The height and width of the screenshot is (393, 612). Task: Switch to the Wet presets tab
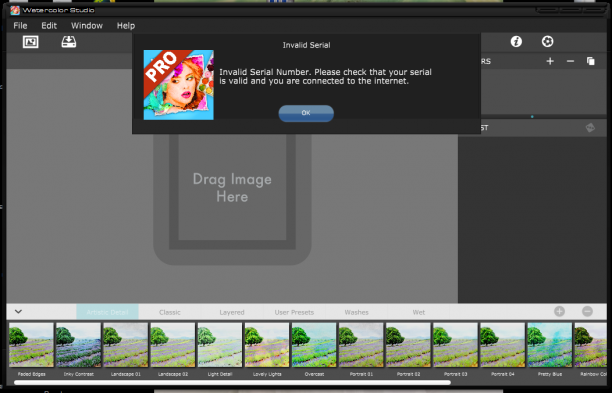418,312
